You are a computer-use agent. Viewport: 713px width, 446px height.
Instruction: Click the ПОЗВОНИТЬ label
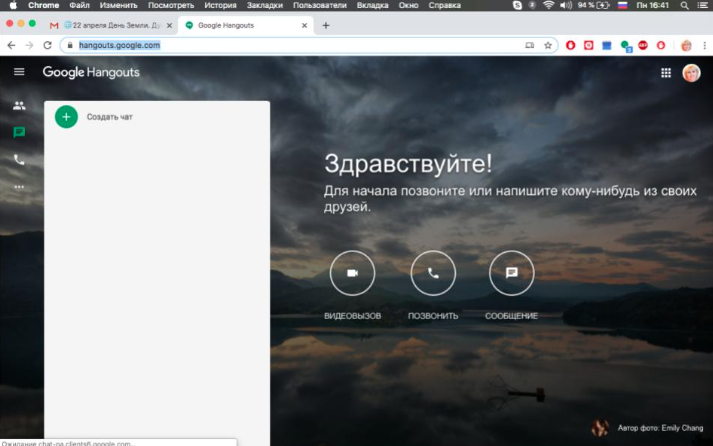pos(433,316)
